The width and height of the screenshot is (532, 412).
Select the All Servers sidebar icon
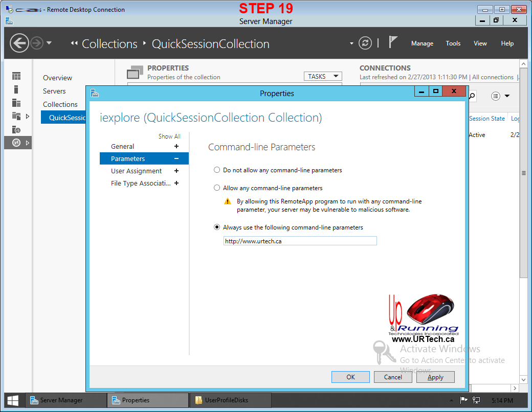pyautogui.click(x=16, y=103)
